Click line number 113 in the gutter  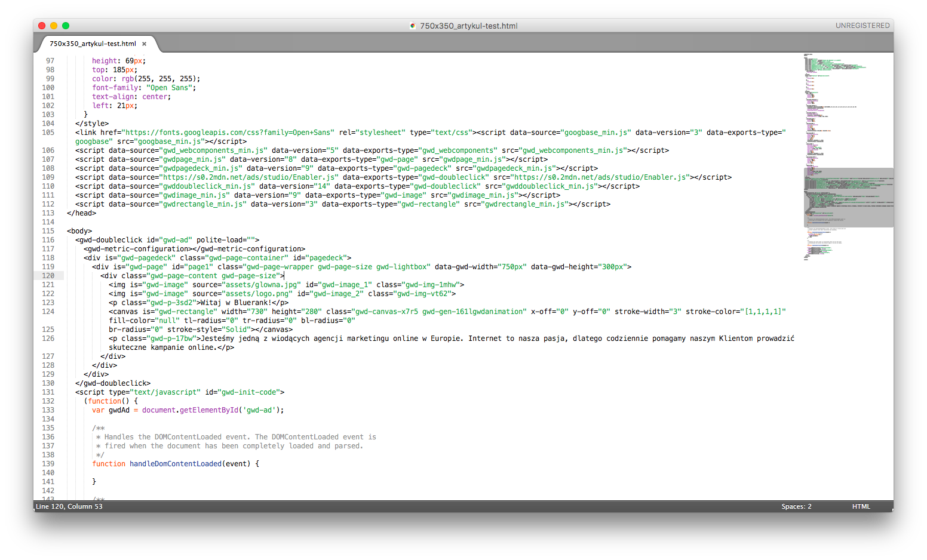48,213
